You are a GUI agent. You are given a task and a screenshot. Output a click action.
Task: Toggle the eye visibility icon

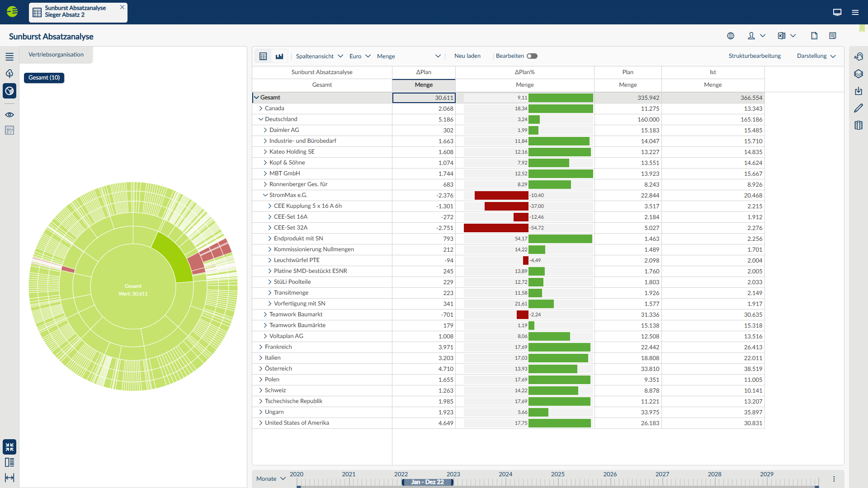coord(9,115)
